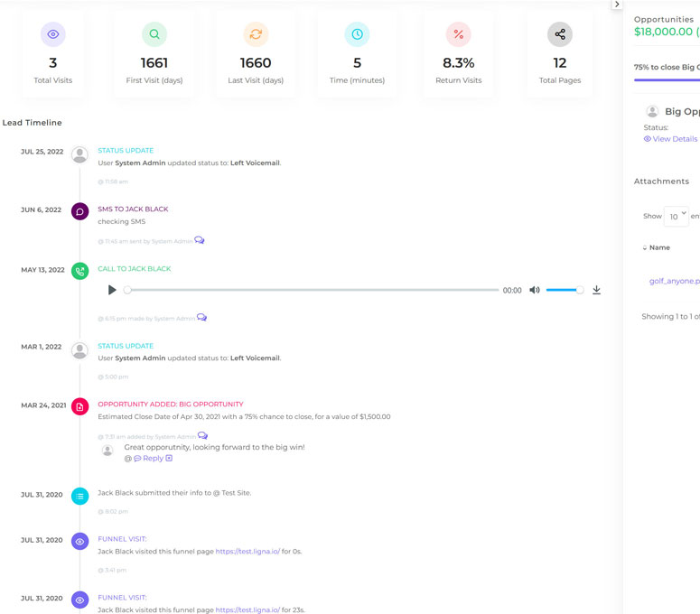Open comments on the SMS entry
Image resolution: width=700 pixels, height=614 pixels.
pyautogui.click(x=200, y=240)
